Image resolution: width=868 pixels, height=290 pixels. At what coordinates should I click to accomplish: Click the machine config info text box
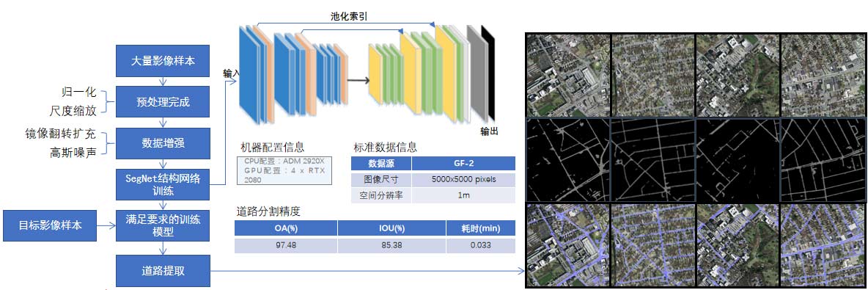[284, 170]
